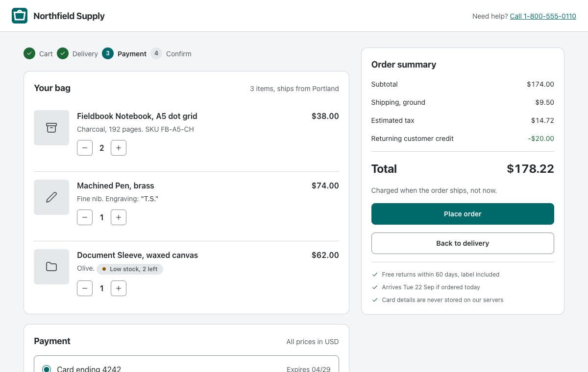Click checkmark next to Free returns line
This screenshot has height=372, width=588.
pos(375,275)
